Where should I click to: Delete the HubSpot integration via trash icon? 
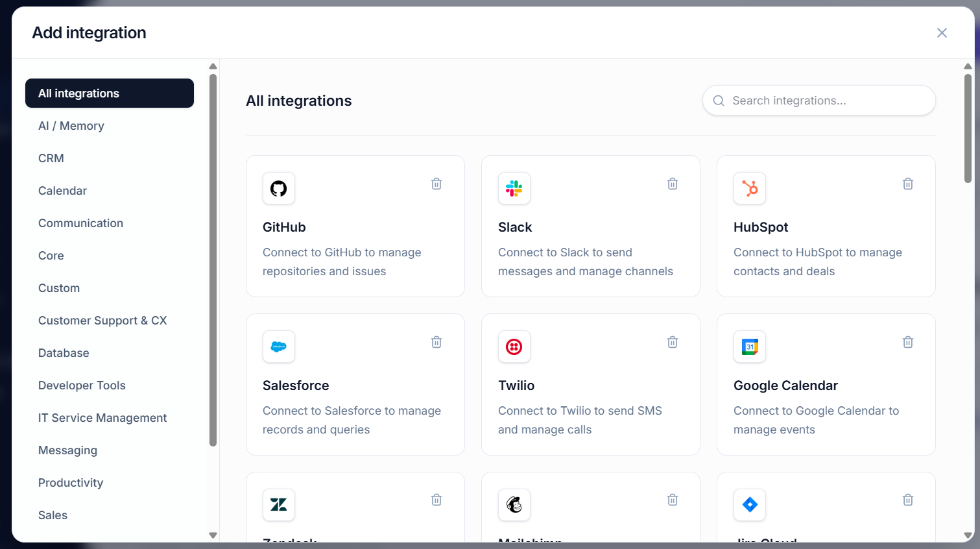(x=908, y=184)
